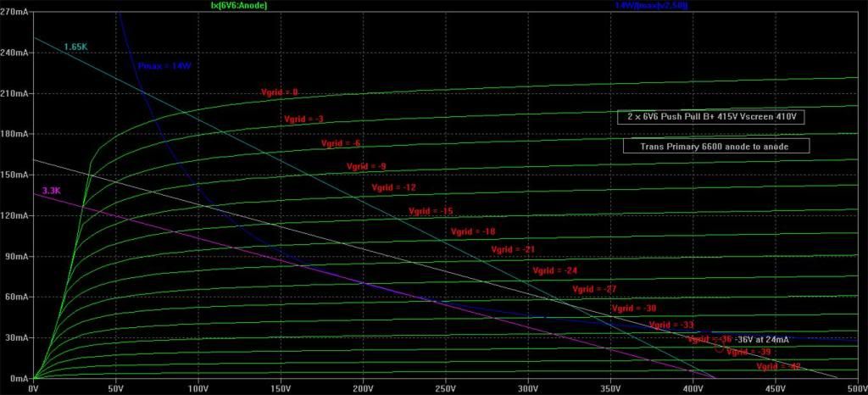Select the Vgrid = -30 curve label
868x395 pixels.
point(633,308)
